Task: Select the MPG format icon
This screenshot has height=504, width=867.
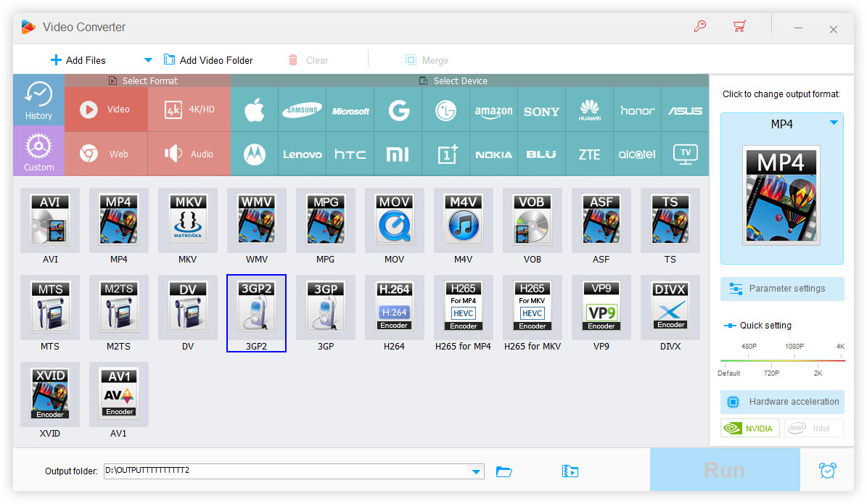Action: coord(326,220)
